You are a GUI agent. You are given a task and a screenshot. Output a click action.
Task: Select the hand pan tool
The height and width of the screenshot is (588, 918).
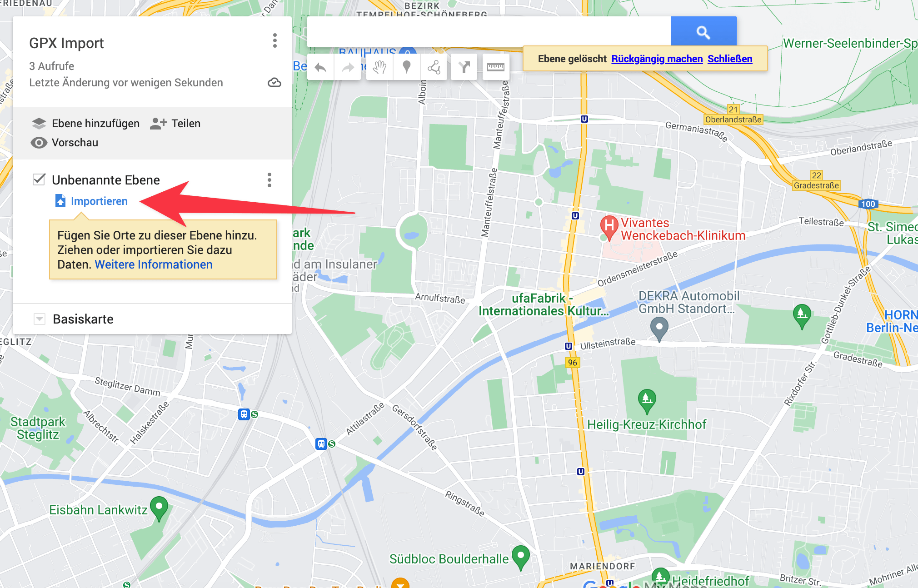[379, 68]
